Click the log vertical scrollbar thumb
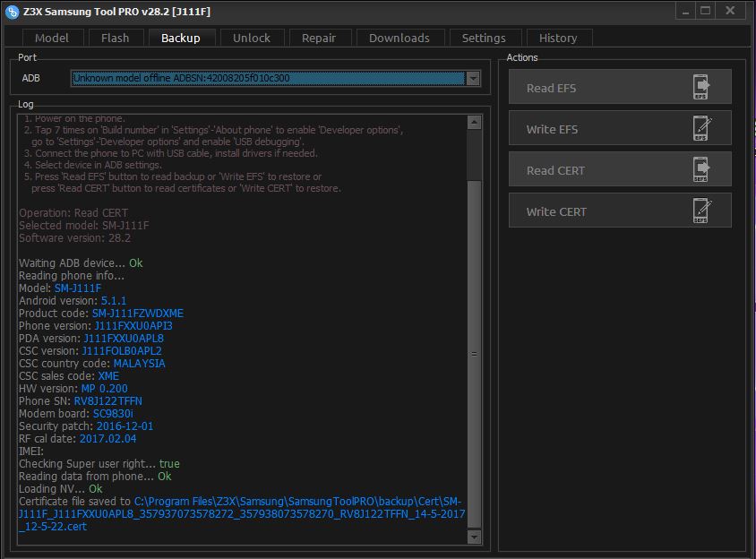Screen dimensions: 756x559 pyautogui.click(x=475, y=354)
